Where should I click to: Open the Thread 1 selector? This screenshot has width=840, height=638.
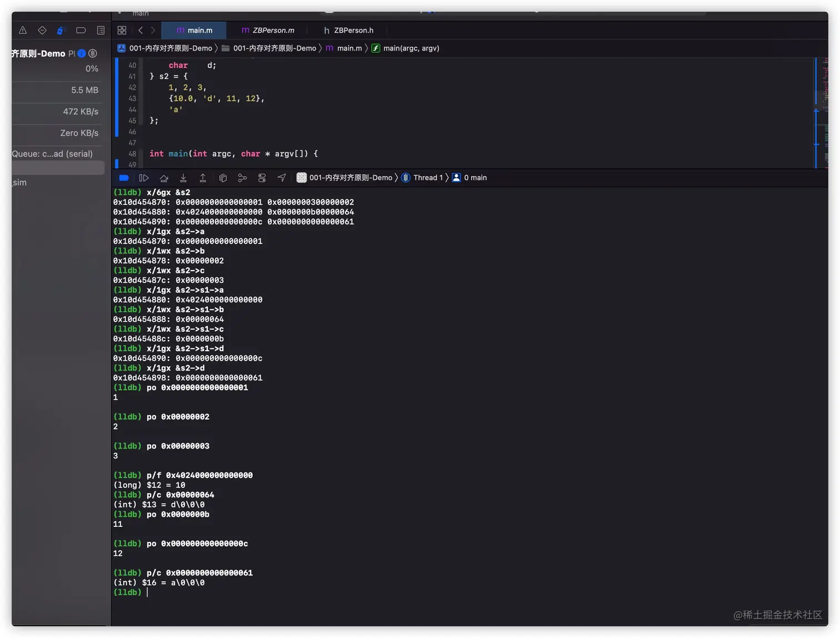(422, 178)
